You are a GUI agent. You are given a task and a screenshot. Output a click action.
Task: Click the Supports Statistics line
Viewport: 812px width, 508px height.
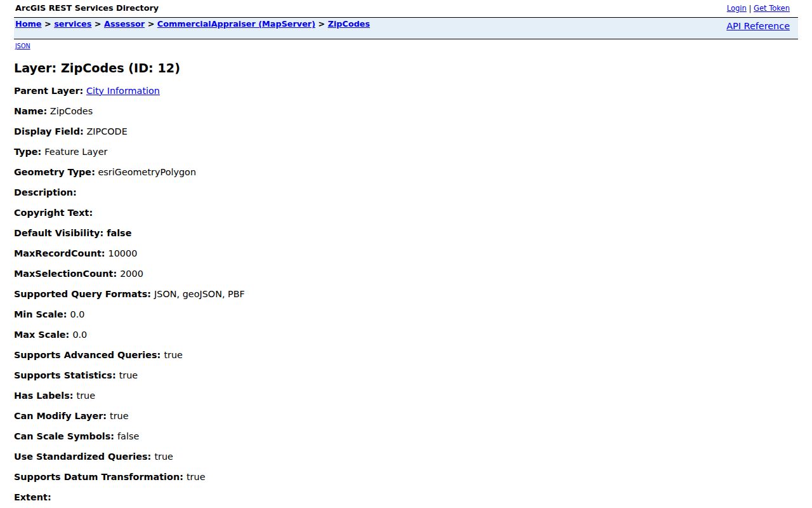pos(75,375)
